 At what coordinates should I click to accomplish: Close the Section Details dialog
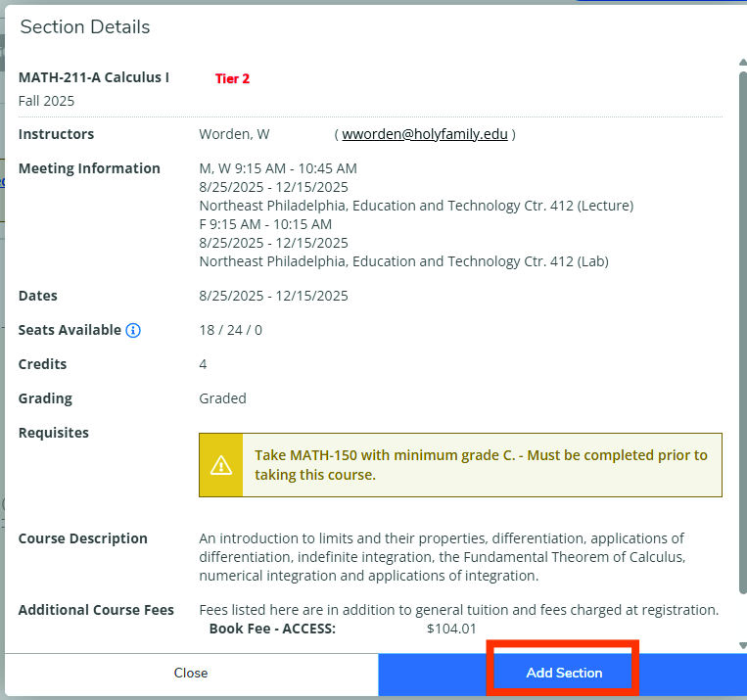[x=191, y=674]
